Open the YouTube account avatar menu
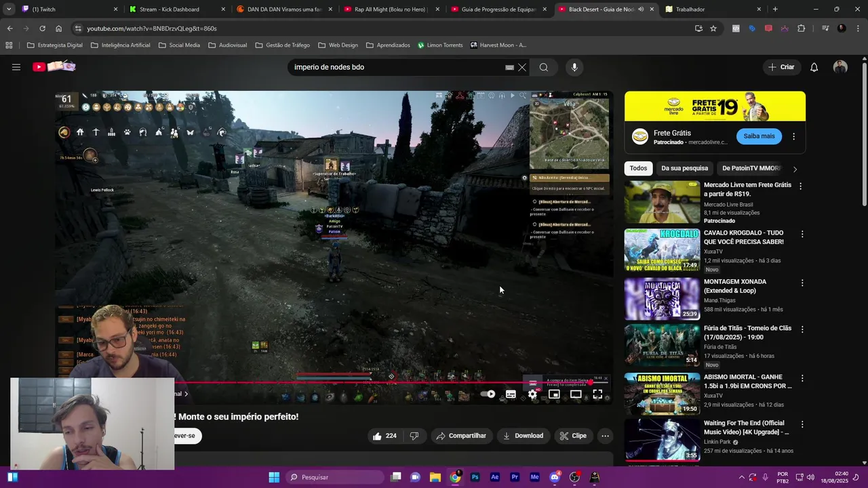 click(840, 67)
